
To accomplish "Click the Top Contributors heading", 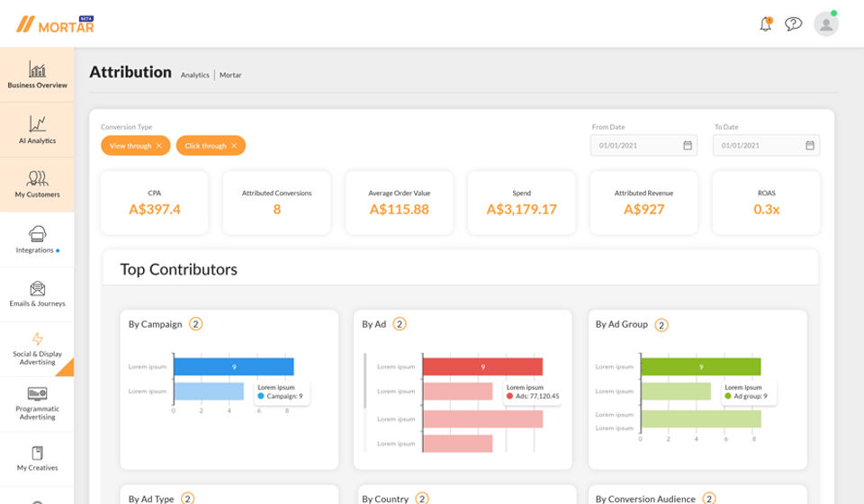I will [x=178, y=269].
